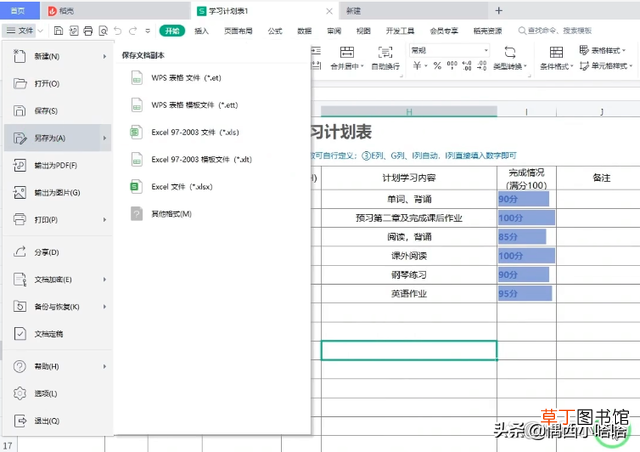
Task: Open 文档加密(E) encryption entry
Action: pyautogui.click(x=58, y=279)
